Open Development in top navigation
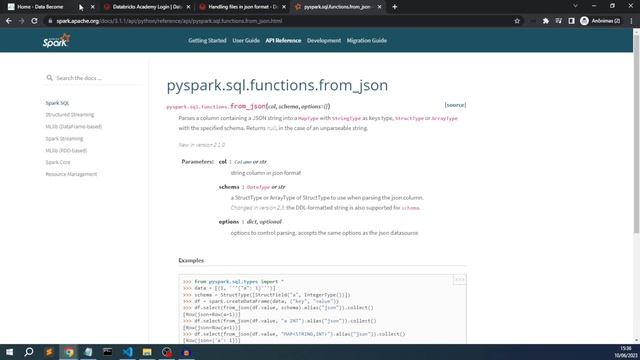Image resolution: width=640 pixels, height=360 pixels. pos(324,40)
